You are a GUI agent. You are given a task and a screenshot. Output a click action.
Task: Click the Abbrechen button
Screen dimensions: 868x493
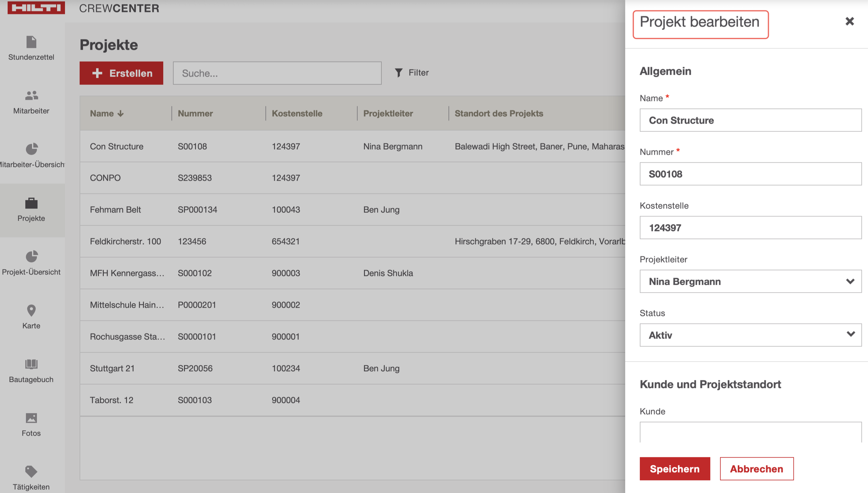click(756, 469)
